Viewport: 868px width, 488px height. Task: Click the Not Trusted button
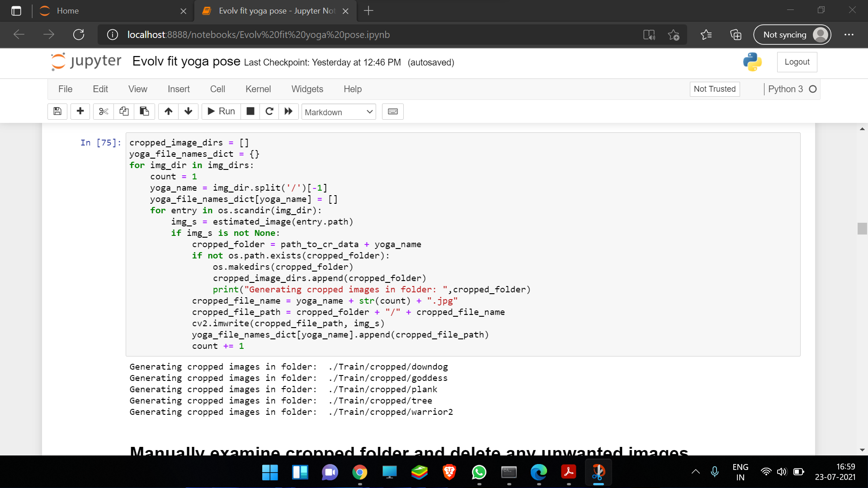[714, 89]
